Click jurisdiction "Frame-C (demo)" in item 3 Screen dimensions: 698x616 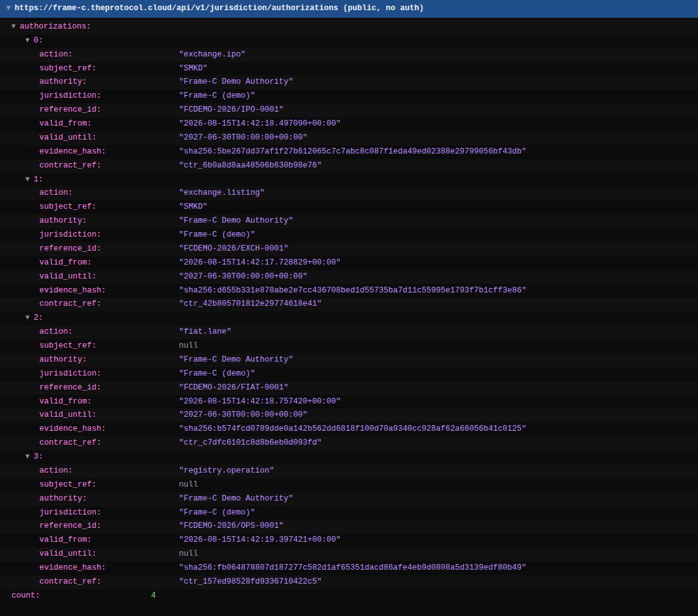[x=217, y=512]
